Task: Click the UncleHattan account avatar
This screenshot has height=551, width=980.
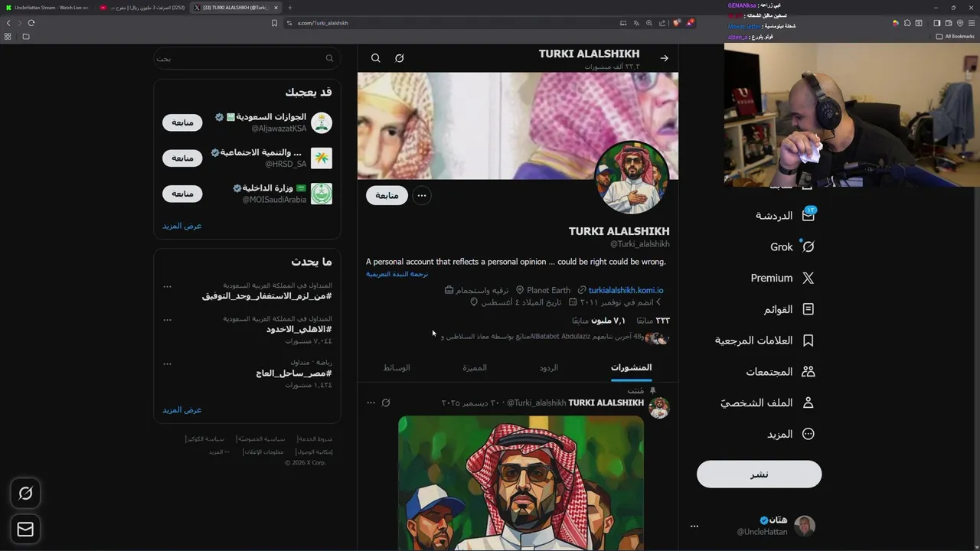Action: pos(805,526)
